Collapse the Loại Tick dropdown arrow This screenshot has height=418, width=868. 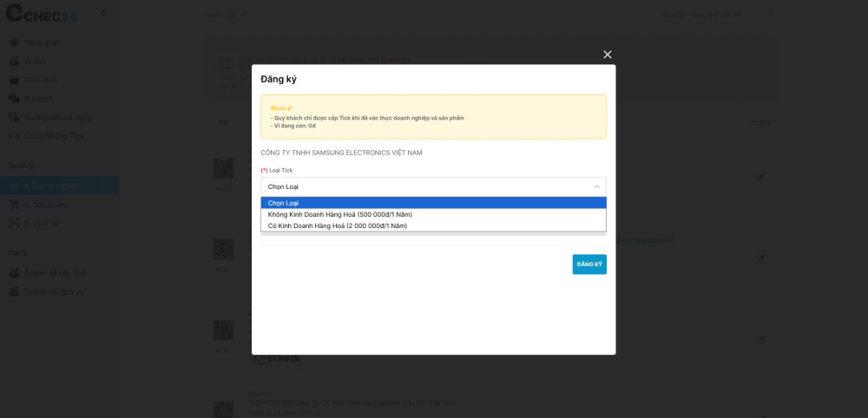click(596, 186)
